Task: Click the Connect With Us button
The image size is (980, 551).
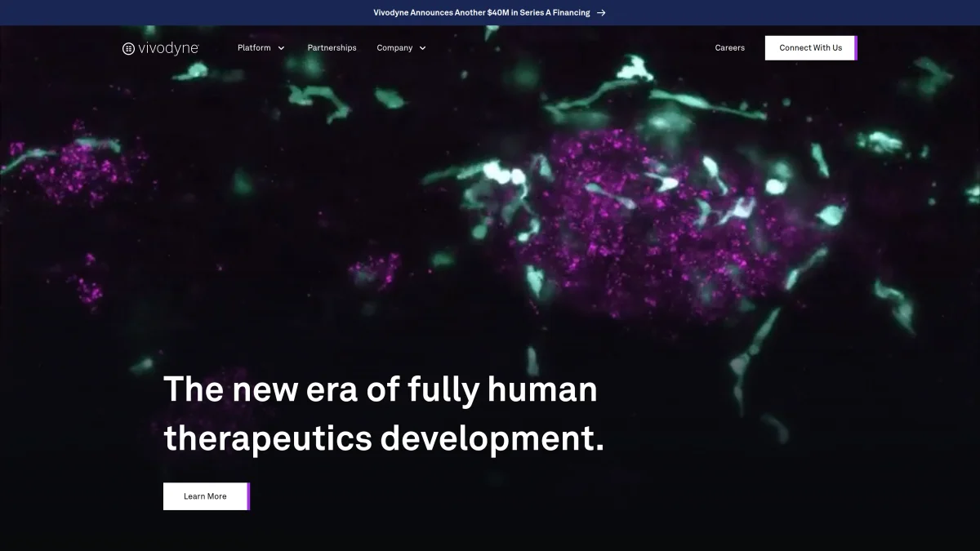Action: click(809, 48)
